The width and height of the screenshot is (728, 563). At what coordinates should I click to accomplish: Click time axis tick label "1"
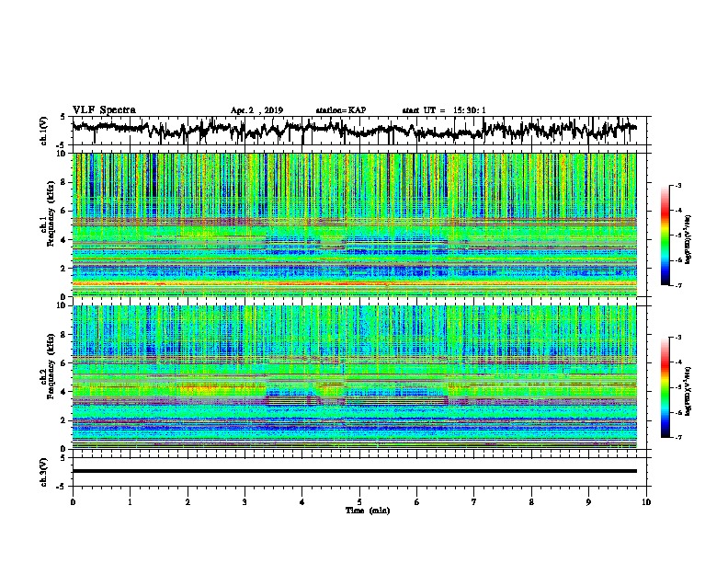[x=130, y=502]
